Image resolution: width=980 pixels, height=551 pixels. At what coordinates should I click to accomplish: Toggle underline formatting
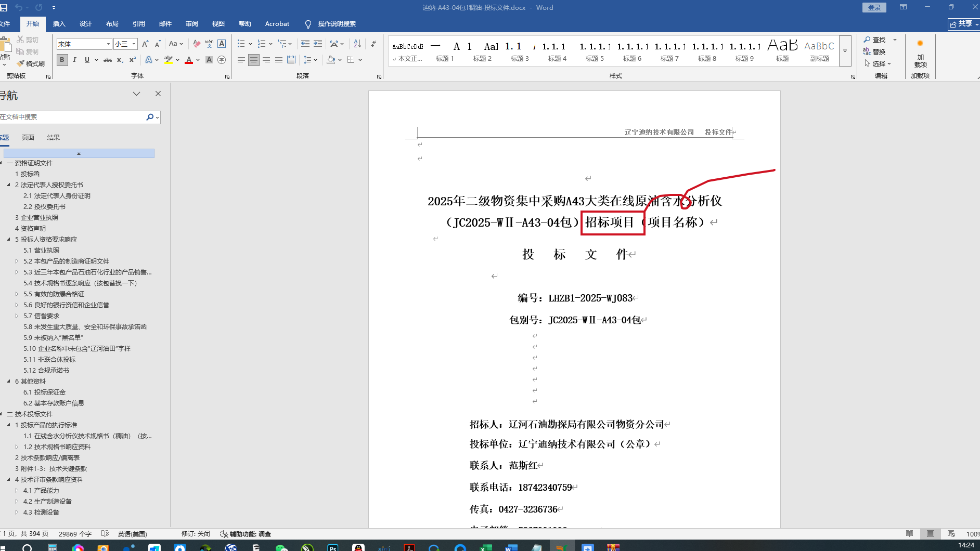87,60
